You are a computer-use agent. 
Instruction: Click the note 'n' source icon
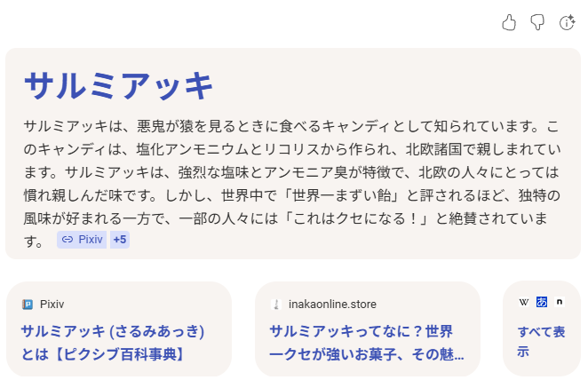(x=559, y=302)
